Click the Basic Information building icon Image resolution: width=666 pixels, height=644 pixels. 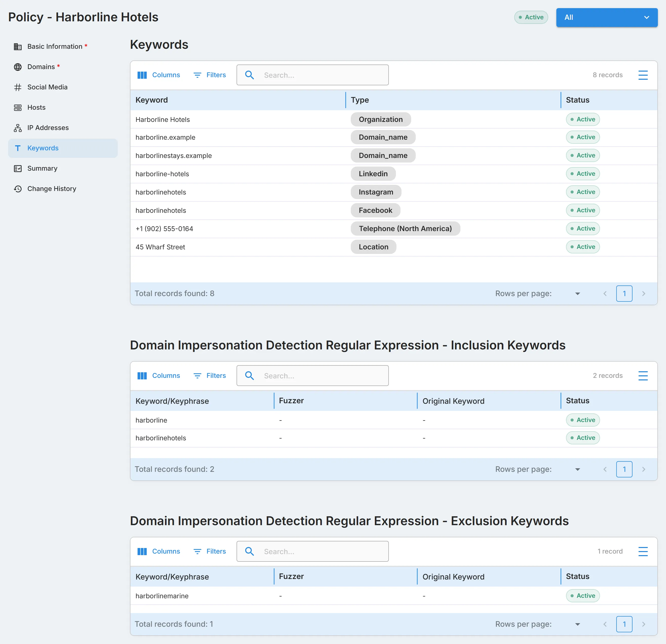(18, 46)
